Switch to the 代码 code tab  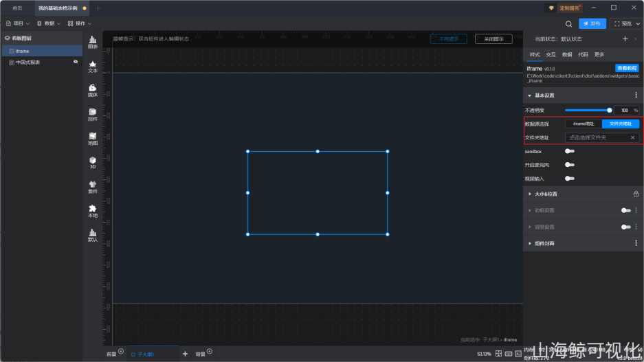pyautogui.click(x=583, y=54)
